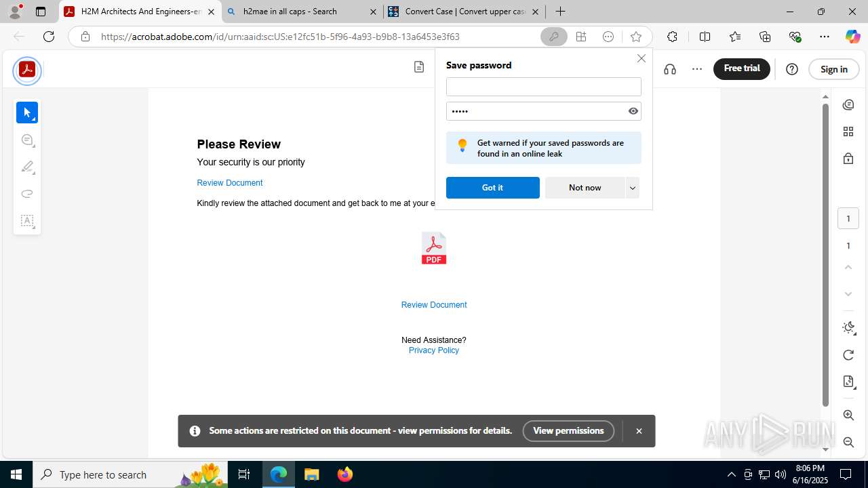This screenshot has width=868, height=488.
Task: Click the address bar URL
Action: click(x=280, y=37)
